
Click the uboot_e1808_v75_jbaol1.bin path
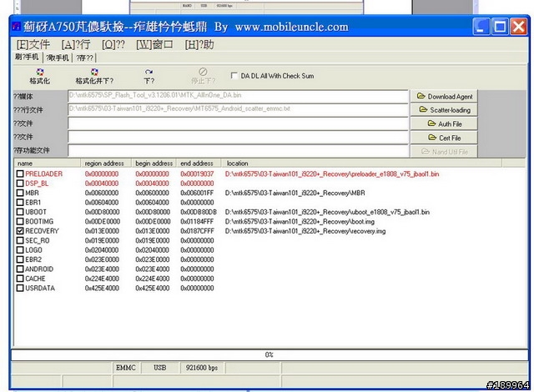point(327,212)
